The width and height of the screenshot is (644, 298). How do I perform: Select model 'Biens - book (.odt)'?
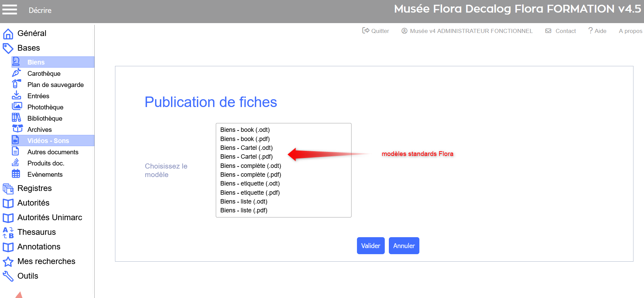pos(283,130)
